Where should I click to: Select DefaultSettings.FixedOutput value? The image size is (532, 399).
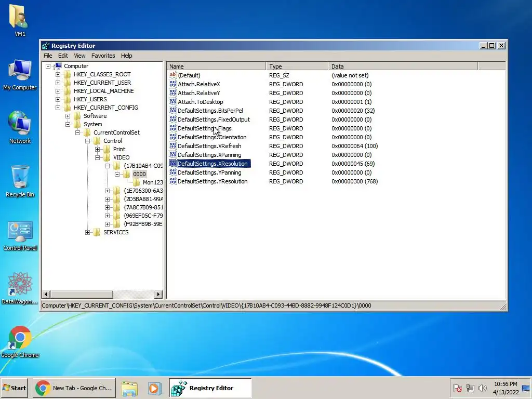(x=214, y=119)
